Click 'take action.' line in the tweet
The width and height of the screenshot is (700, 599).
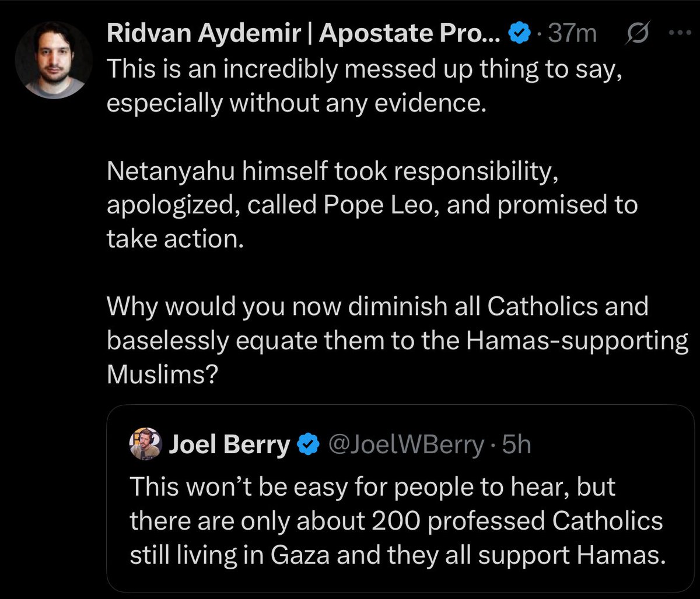[x=174, y=239]
